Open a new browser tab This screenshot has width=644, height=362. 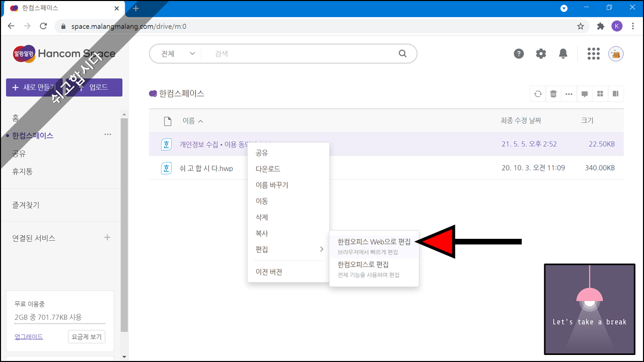(x=136, y=9)
